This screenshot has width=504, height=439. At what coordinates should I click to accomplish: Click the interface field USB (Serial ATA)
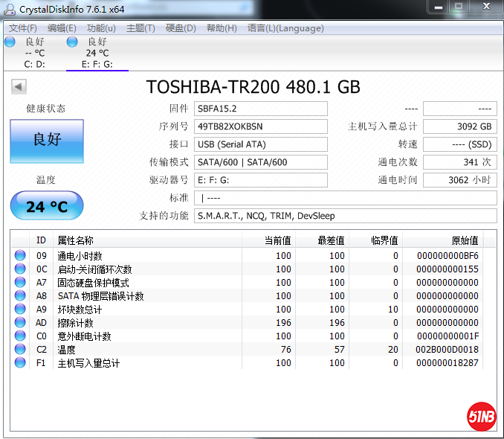[261, 144]
